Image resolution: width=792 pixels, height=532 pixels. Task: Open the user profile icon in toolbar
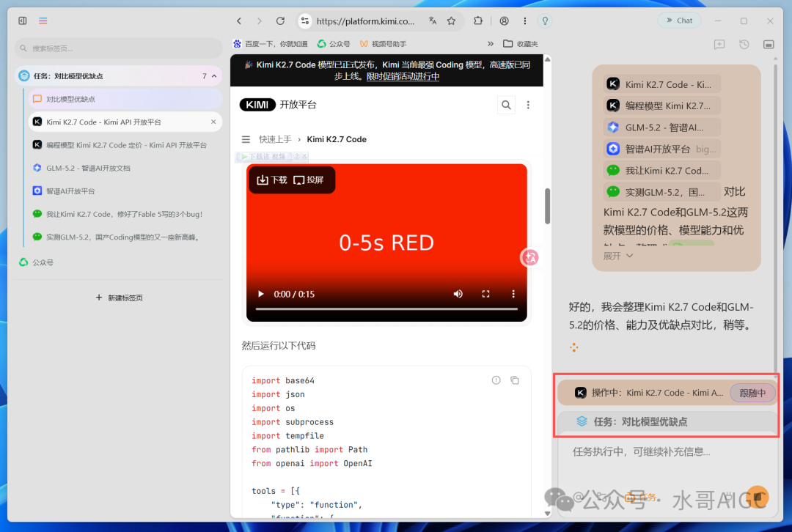[x=504, y=21]
